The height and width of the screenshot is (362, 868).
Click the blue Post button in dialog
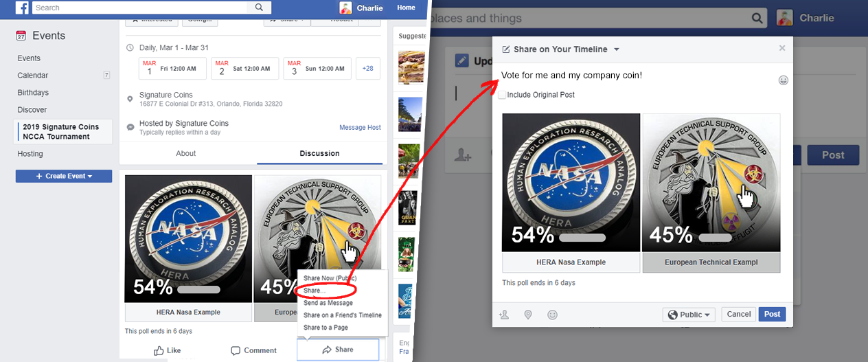[772, 314]
